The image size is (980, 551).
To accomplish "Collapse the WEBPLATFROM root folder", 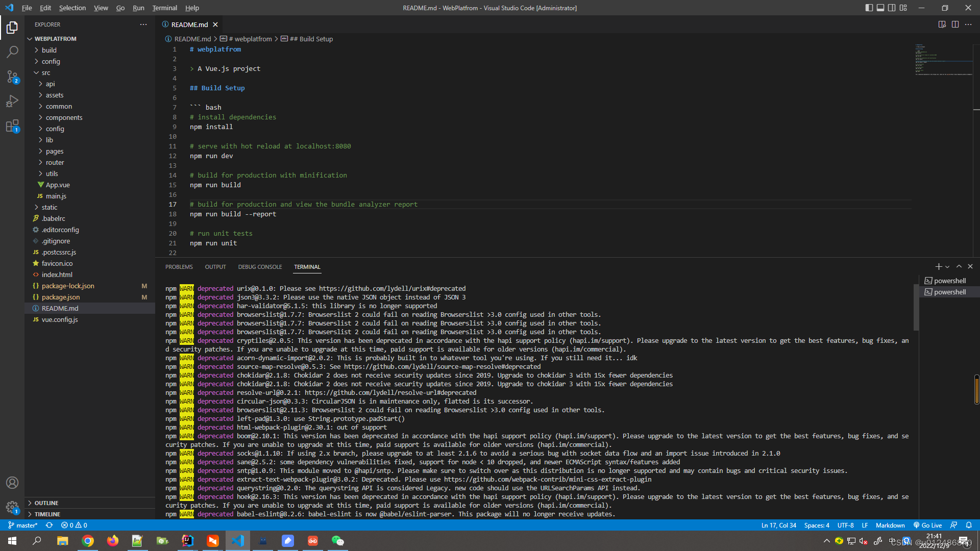I will click(56, 39).
